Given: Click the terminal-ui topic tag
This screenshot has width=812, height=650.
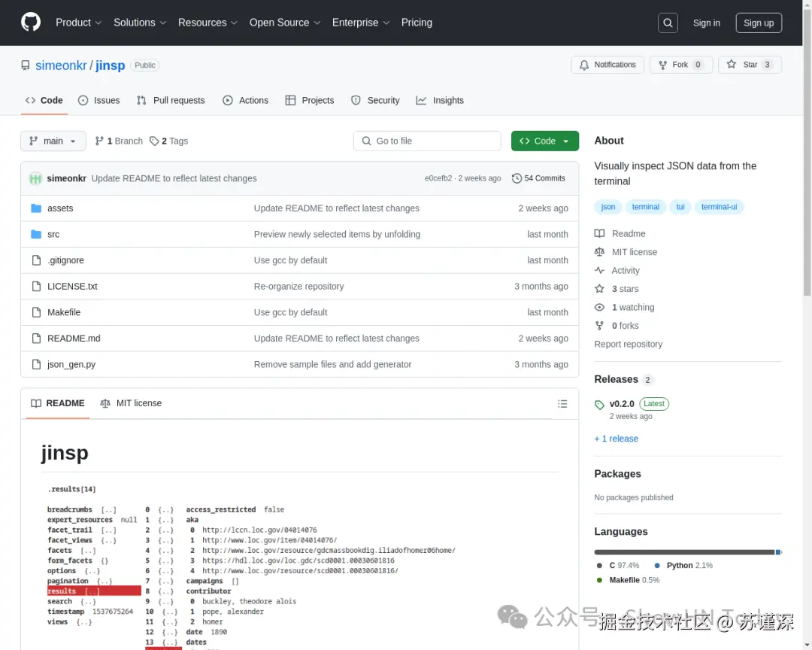Looking at the screenshot, I should [x=719, y=207].
